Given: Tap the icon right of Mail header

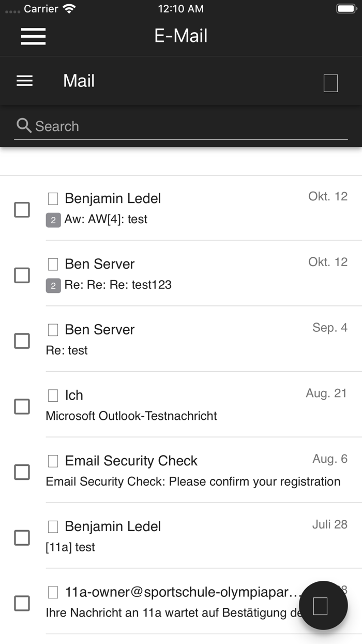Looking at the screenshot, I should point(330,83).
